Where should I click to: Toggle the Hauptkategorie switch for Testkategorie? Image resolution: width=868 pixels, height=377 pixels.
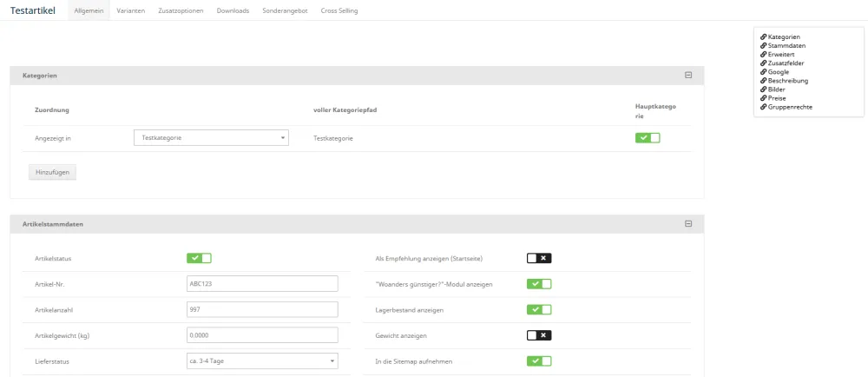click(648, 138)
